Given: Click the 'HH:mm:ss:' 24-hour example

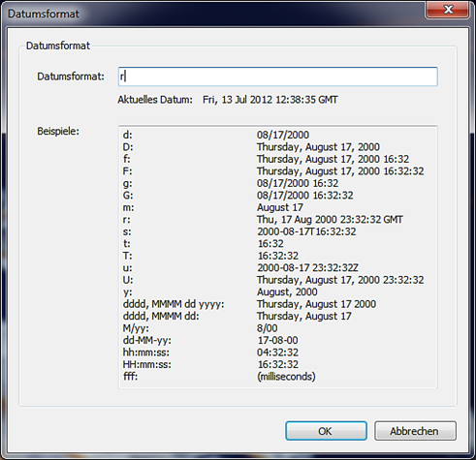Looking at the screenshot, I should click(210, 364).
